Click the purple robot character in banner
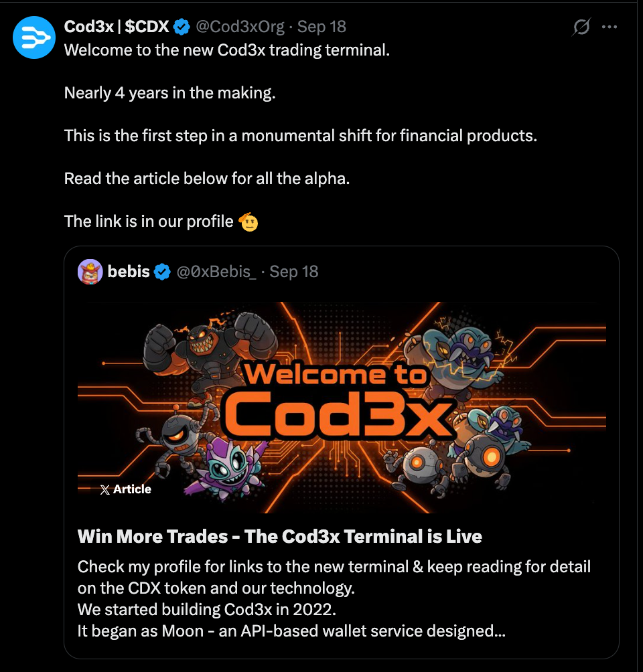The width and height of the screenshot is (643, 672). tap(227, 469)
